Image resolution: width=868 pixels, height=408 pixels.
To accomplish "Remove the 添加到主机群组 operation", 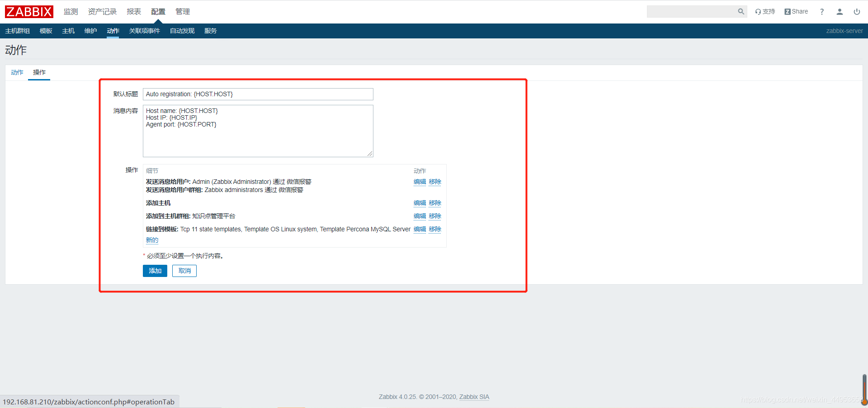I will pos(435,216).
